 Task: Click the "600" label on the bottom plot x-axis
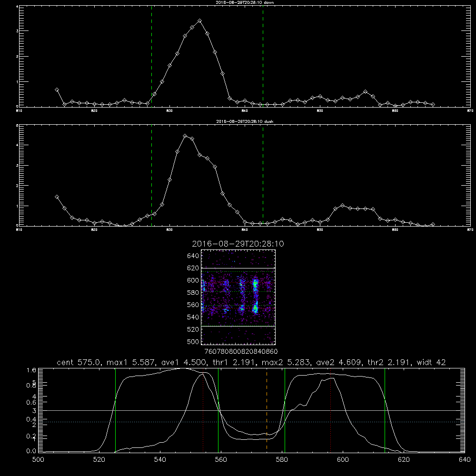pos(343,460)
